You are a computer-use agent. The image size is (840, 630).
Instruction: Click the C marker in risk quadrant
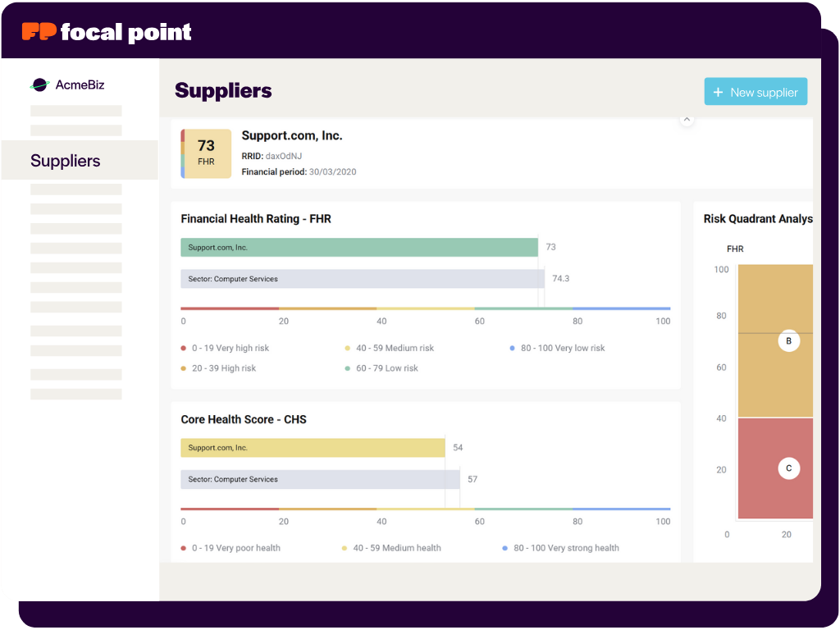[788, 468]
